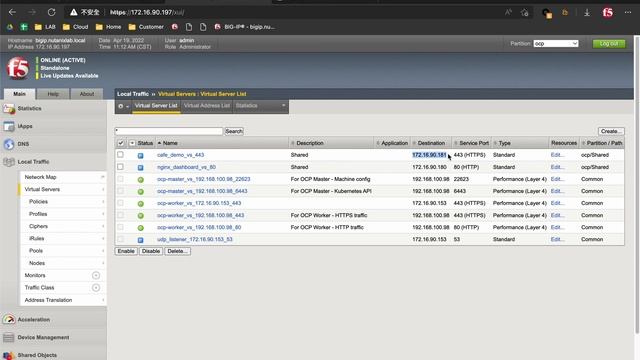This screenshot has height=360, width=640.
Task: Switch to the Main tab
Action: pos(20,94)
